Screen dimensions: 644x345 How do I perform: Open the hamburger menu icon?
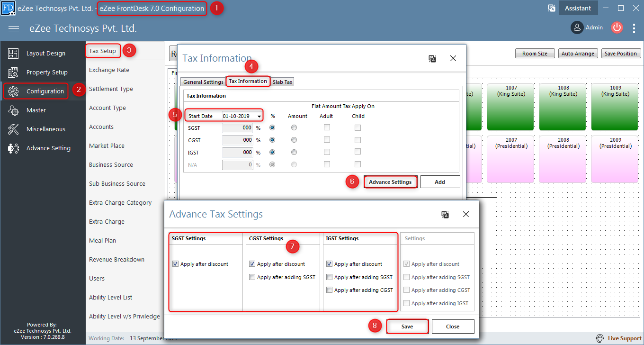coord(14,28)
